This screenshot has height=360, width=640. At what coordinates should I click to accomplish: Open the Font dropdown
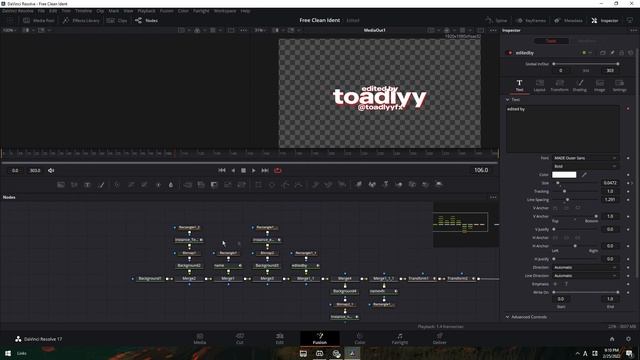[x=585, y=158]
